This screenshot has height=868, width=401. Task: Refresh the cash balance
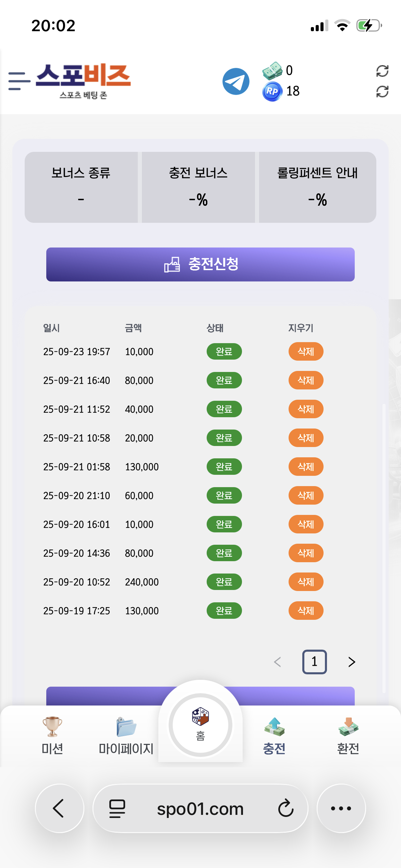click(382, 71)
